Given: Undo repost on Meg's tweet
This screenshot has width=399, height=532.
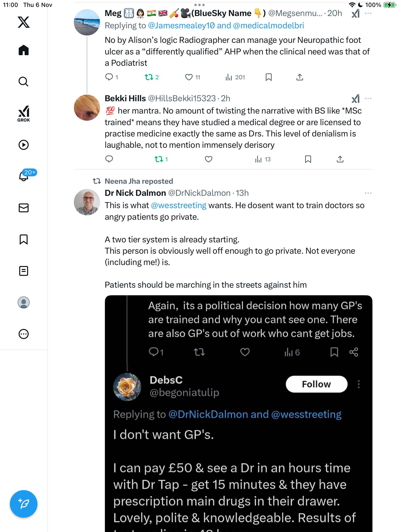Looking at the screenshot, I should [149, 77].
